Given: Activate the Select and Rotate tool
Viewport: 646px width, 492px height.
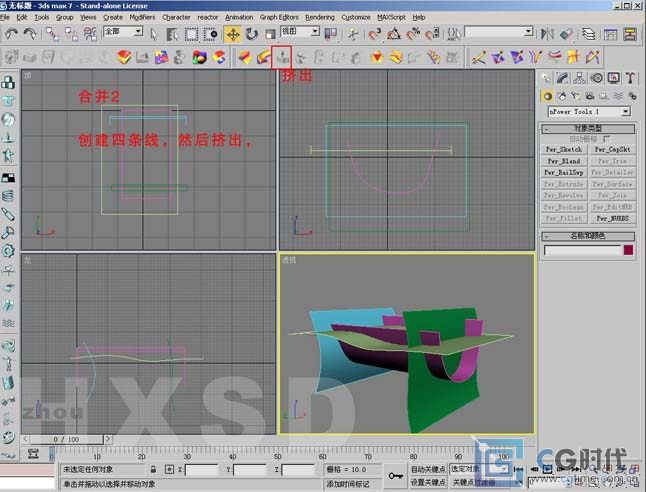Looking at the screenshot, I should coord(252,35).
